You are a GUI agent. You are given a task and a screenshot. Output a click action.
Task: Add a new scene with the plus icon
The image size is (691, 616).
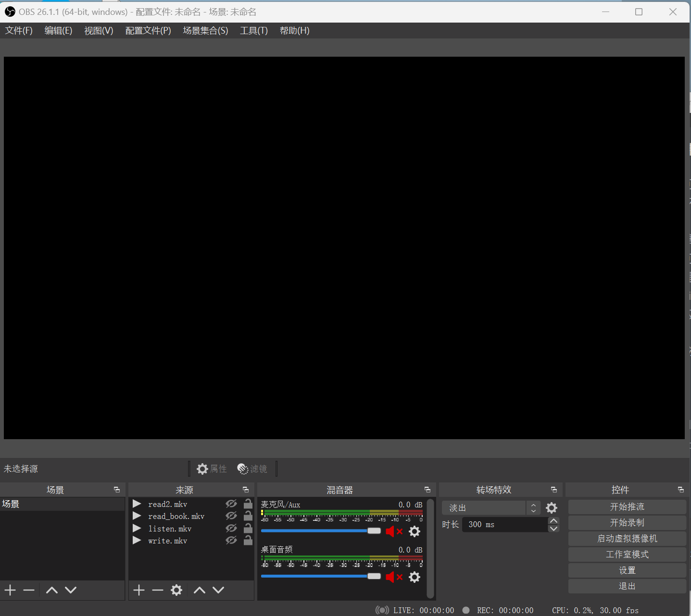click(10, 590)
